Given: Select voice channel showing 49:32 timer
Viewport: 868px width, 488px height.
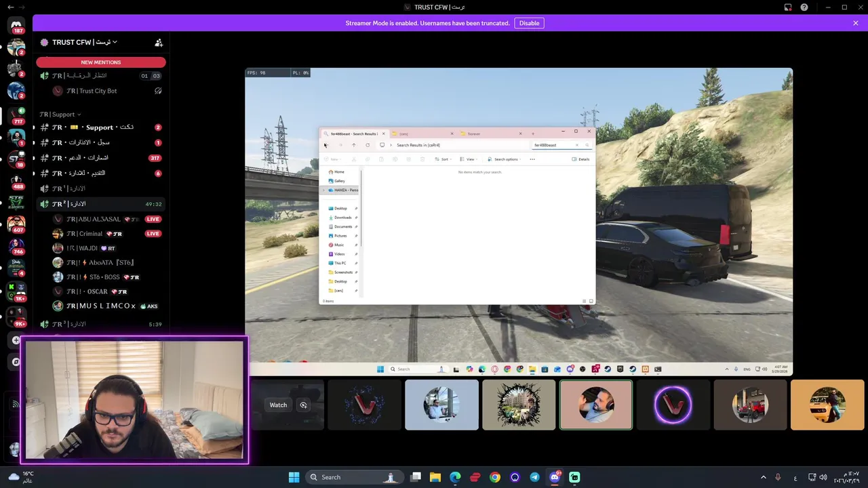Looking at the screenshot, I should click(x=100, y=204).
